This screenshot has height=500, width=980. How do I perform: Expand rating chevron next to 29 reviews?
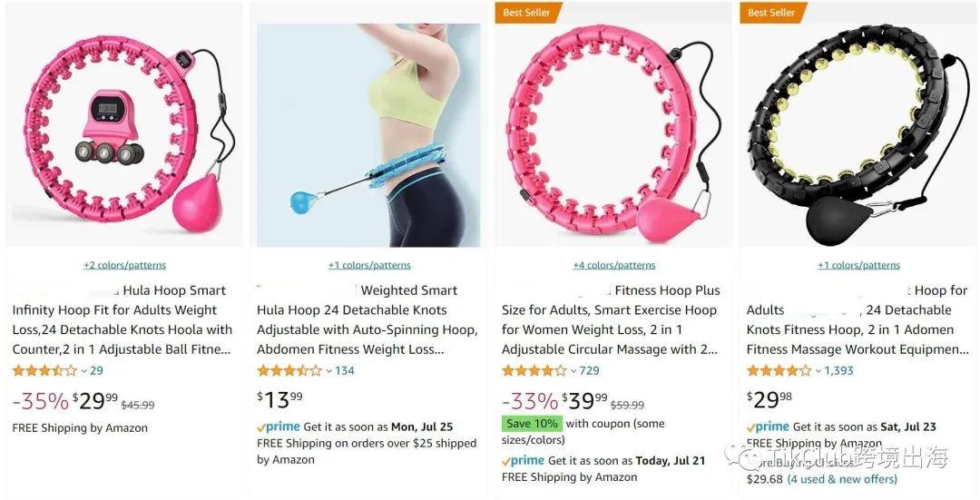tap(83, 371)
